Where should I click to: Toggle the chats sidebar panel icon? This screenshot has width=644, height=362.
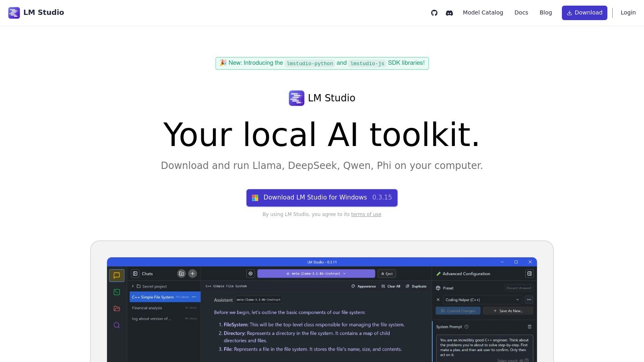[x=135, y=274]
